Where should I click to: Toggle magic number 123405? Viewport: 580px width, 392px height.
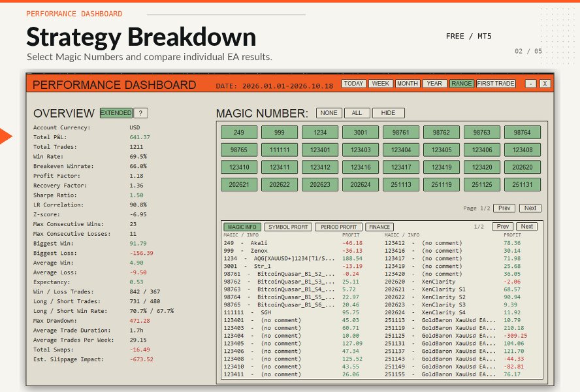pos(442,150)
